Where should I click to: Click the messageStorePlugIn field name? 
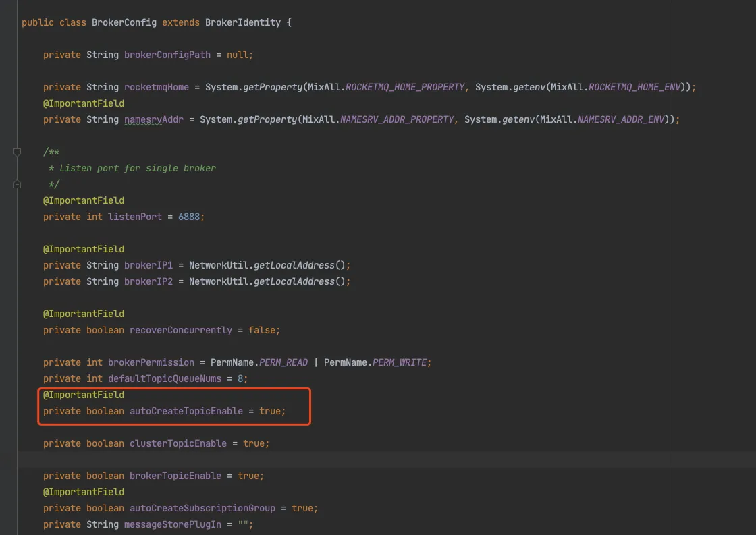[172, 524]
